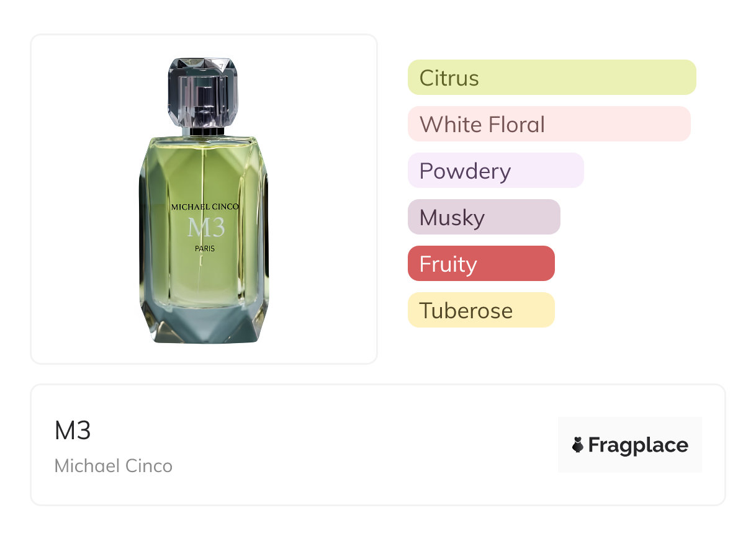
Task: Click the Fragplace bottle logo icon
Action: click(x=578, y=445)
